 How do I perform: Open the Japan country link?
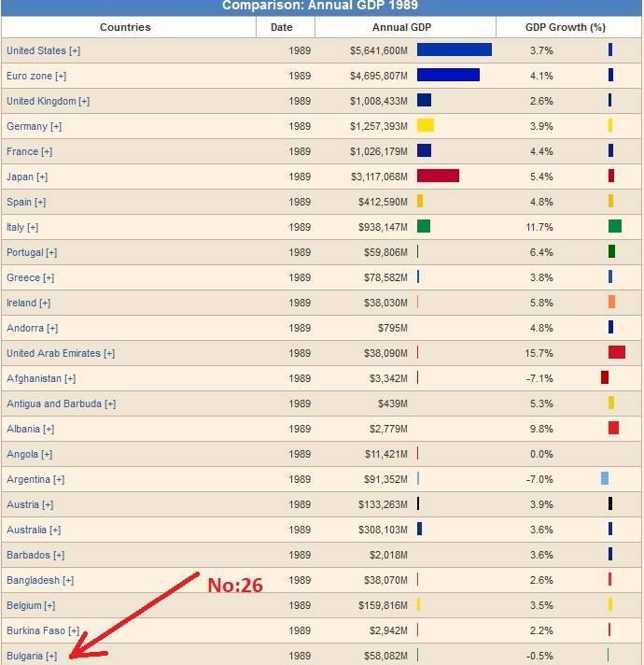pos(20,177)
